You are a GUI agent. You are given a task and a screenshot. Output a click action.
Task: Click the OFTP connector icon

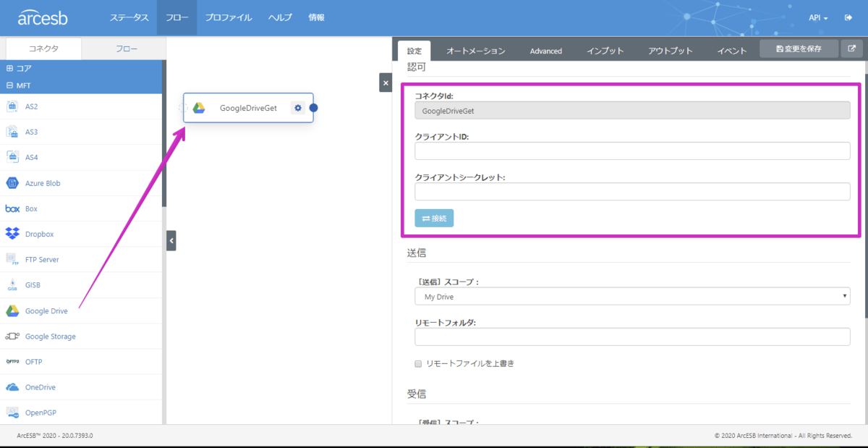(12, 361)
